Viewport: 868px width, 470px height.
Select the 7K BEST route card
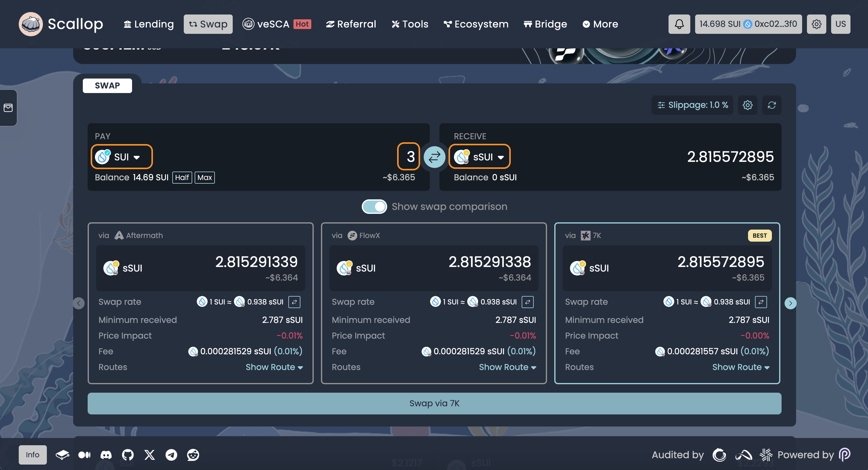(x=667, y=303)
